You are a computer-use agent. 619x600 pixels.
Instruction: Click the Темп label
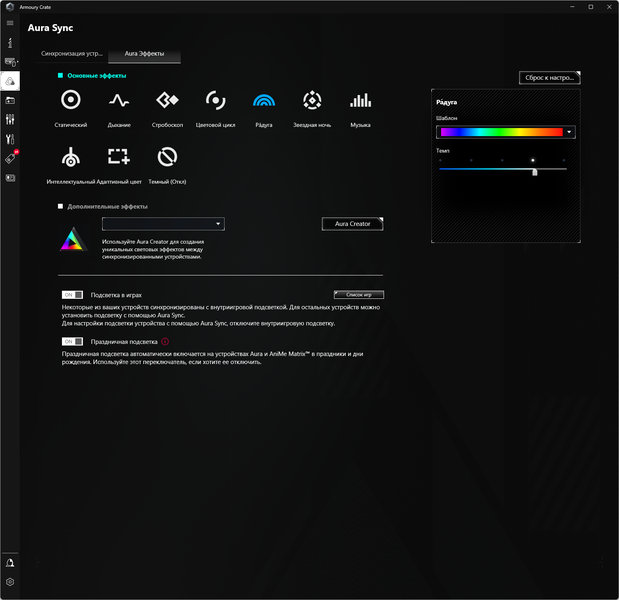pos(443,150)
